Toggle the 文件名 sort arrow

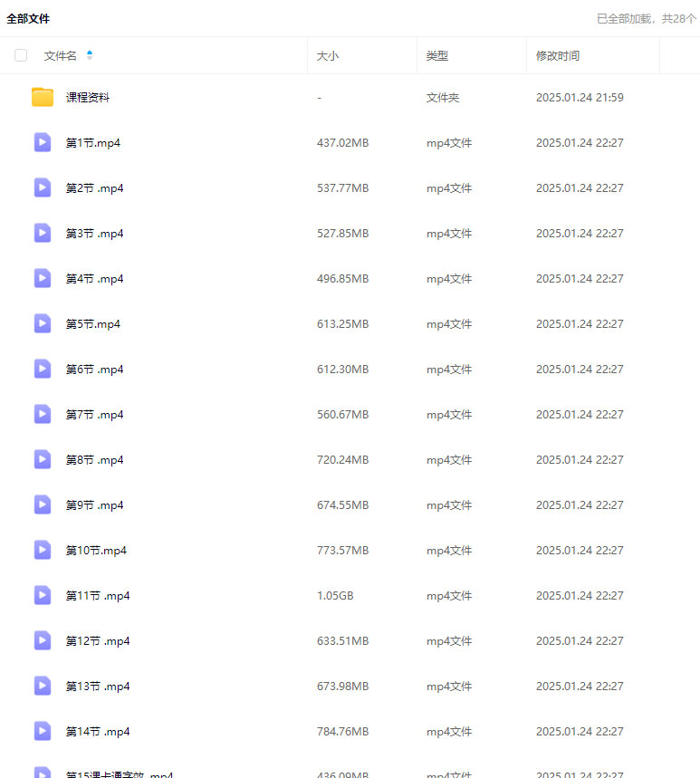[x=90, y=55]
